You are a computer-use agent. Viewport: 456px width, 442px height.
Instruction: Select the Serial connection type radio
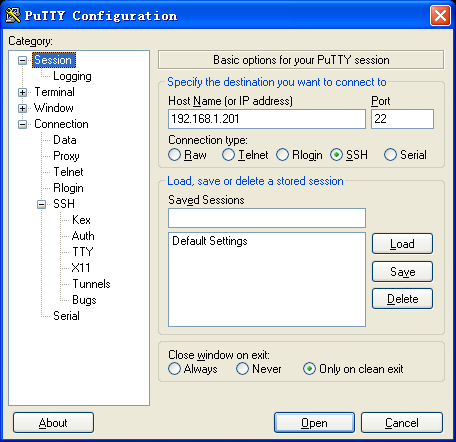tap(390, 155)
